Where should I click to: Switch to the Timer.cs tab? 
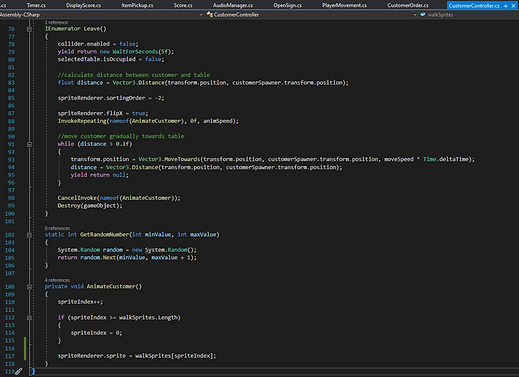pos(36,5)
